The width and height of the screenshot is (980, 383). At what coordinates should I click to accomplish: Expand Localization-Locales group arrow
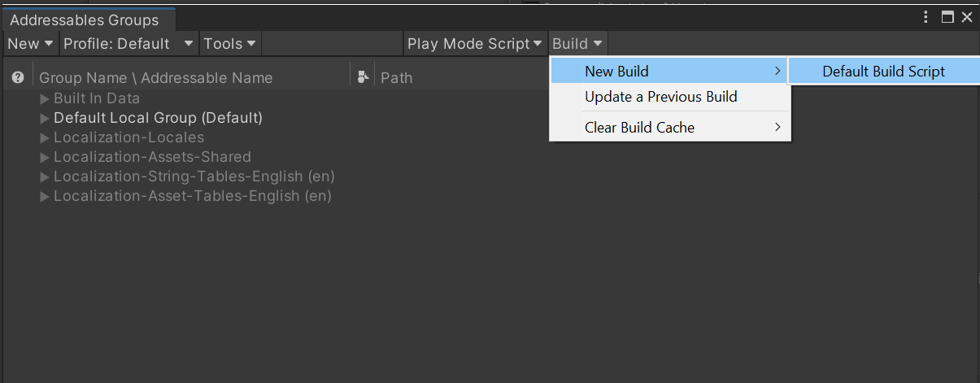(x=45, y=137)
